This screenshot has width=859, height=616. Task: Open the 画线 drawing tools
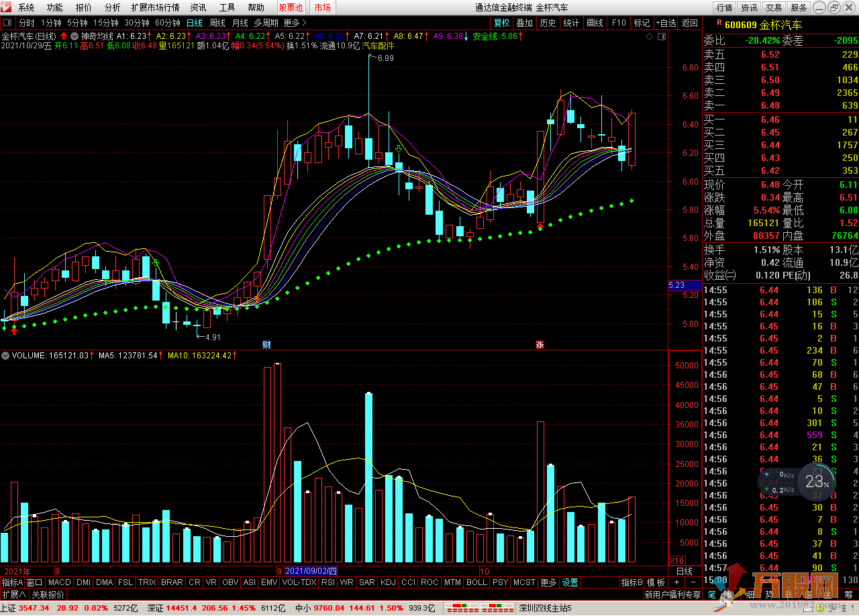595,23
